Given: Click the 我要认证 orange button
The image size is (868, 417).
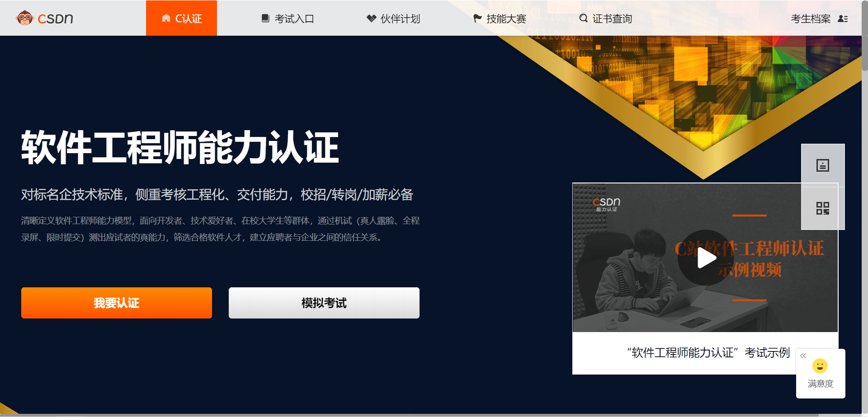Looking at the screenshot, I should tap(117, 303).
